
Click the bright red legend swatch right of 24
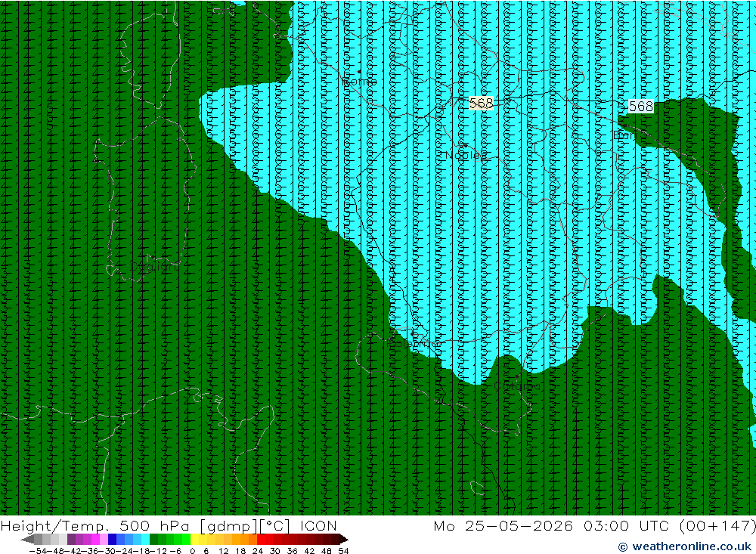(261, 540)
